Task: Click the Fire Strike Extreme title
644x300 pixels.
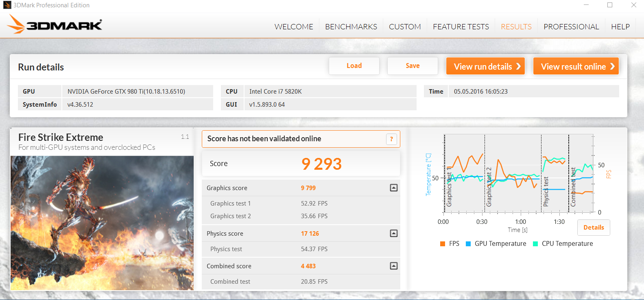Action: (x=61, y=137)
